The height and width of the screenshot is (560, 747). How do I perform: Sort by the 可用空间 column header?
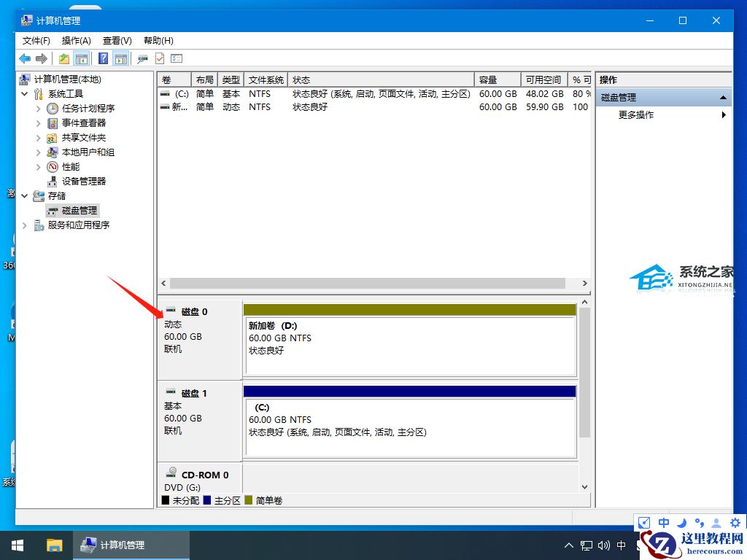(x=544, y=80)
